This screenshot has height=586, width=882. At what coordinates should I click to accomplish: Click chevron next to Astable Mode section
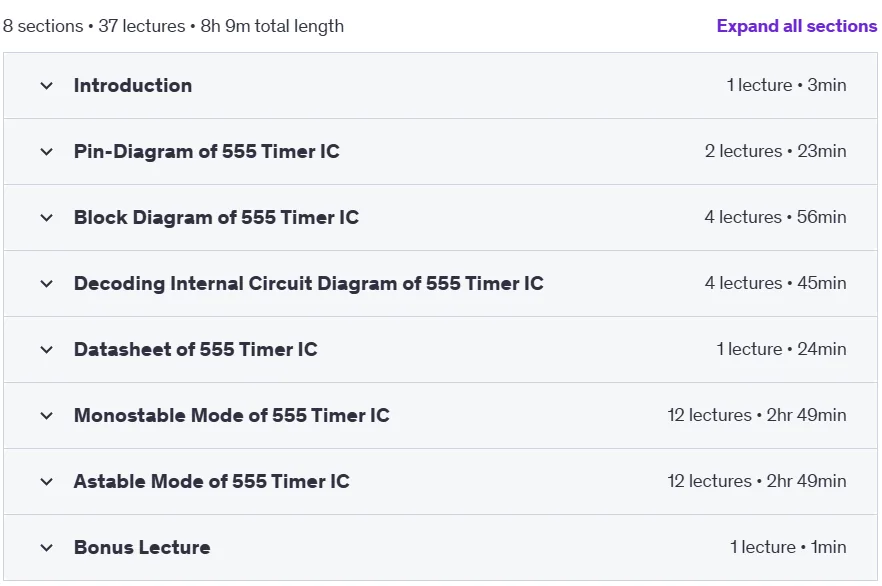tap(47, 482)
